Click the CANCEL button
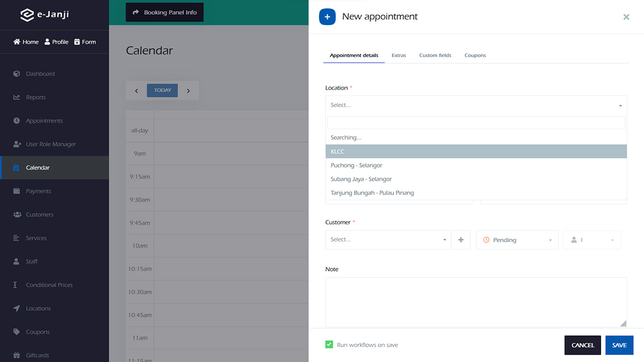This screenshot has height=362, width=644. [x=583, y=345]
